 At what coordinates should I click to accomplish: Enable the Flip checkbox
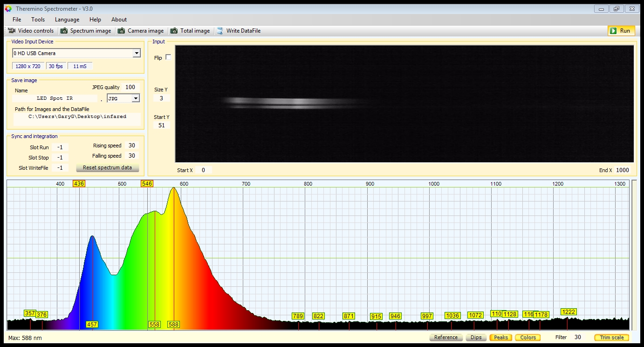pos(168,57)
